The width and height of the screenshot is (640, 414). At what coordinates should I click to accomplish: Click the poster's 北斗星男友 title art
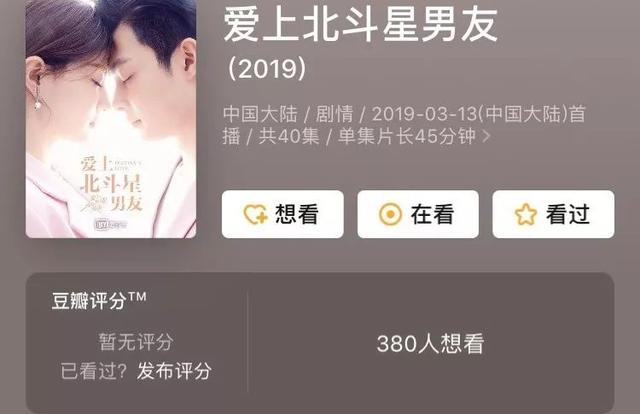111,184
